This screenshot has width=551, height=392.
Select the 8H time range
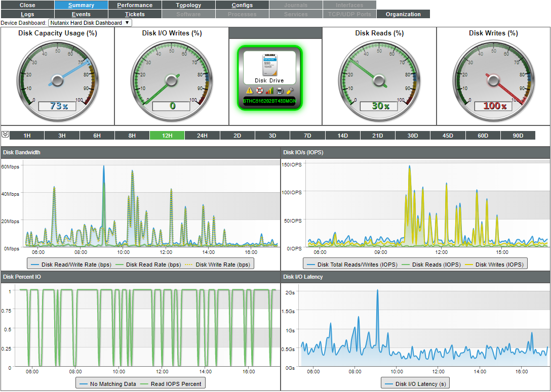tap(132, 136)
